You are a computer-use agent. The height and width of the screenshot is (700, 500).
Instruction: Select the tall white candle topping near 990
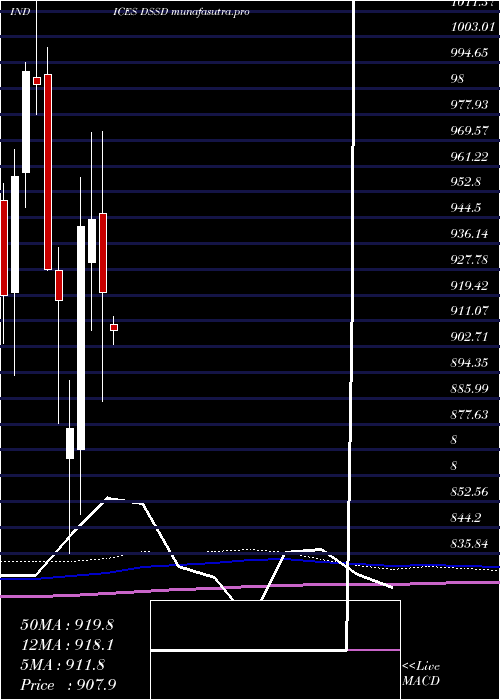coord(26,122)
